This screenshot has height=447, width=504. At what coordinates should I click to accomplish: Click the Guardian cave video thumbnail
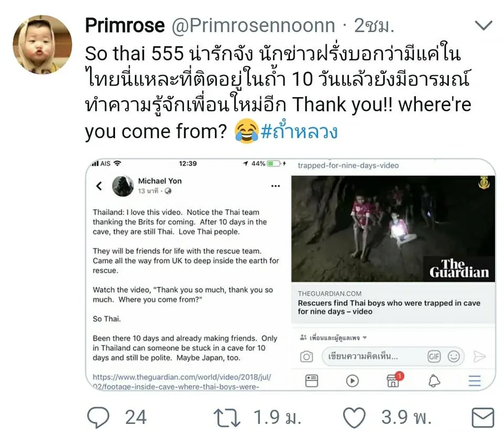coord(393,228)
